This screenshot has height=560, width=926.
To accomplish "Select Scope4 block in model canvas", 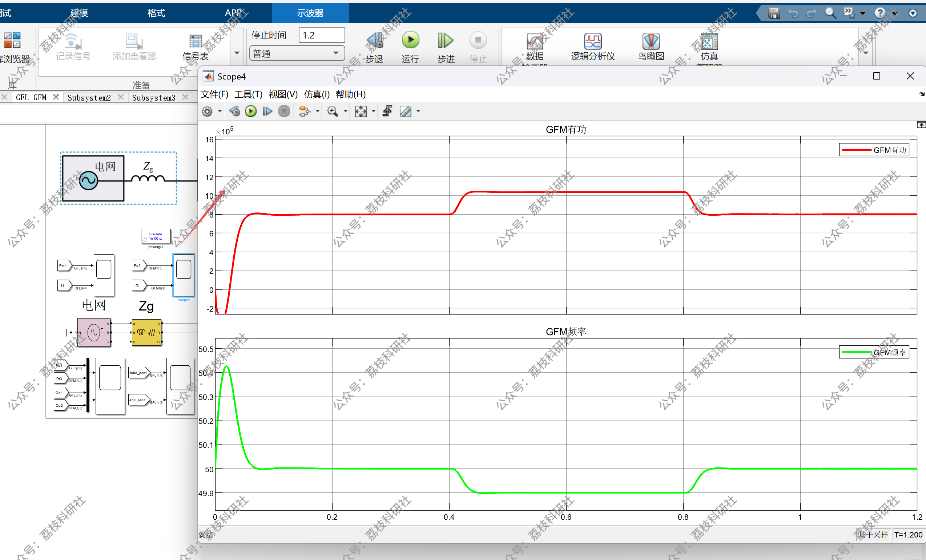I will pos(184,275).
